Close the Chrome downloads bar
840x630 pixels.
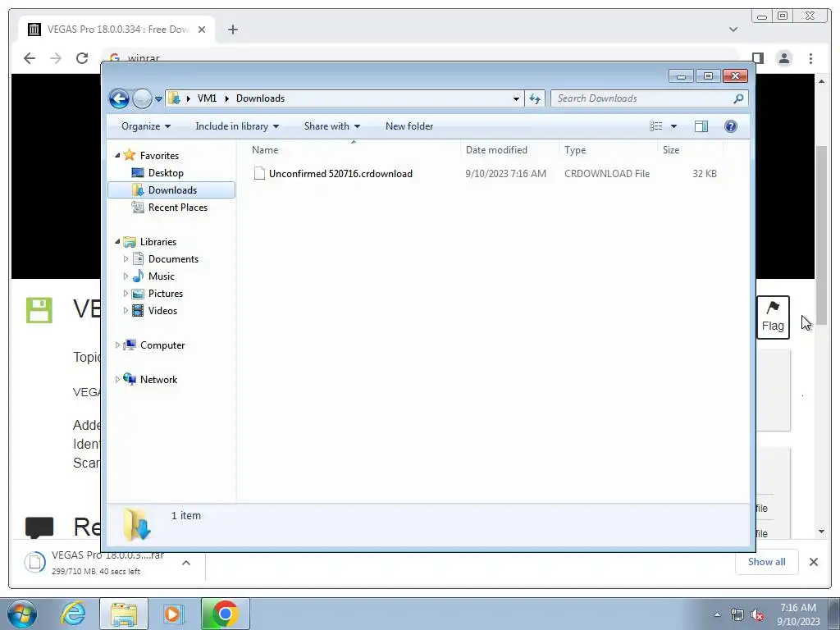(x=813, y=562)
